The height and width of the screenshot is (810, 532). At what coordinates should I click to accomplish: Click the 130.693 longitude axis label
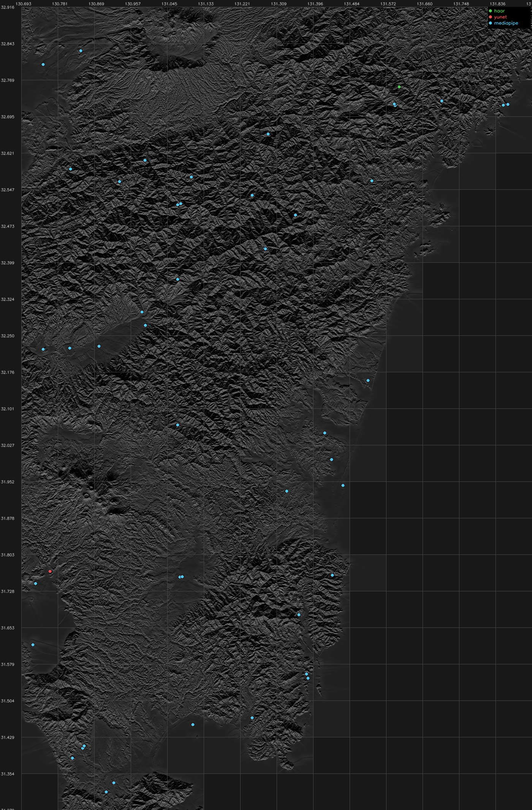[x=23, y=4]
